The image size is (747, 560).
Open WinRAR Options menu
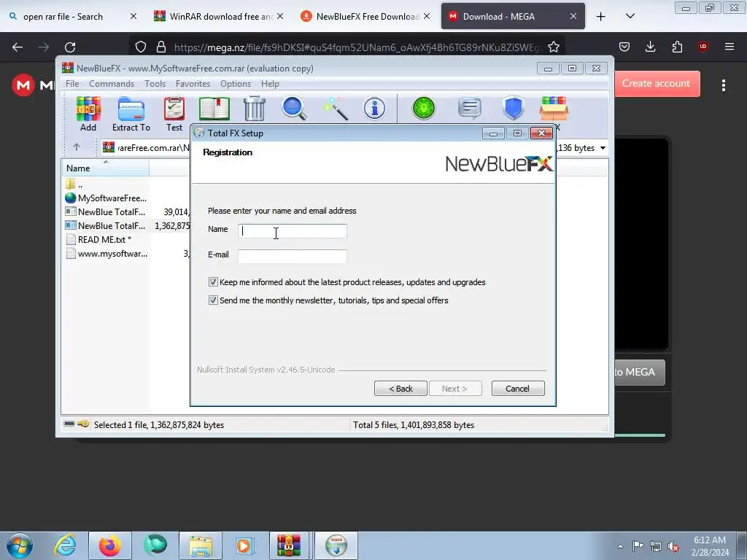point(236,84)
